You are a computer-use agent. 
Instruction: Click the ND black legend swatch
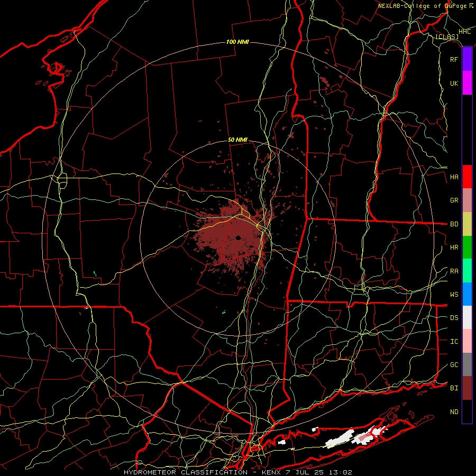[467, 411]
